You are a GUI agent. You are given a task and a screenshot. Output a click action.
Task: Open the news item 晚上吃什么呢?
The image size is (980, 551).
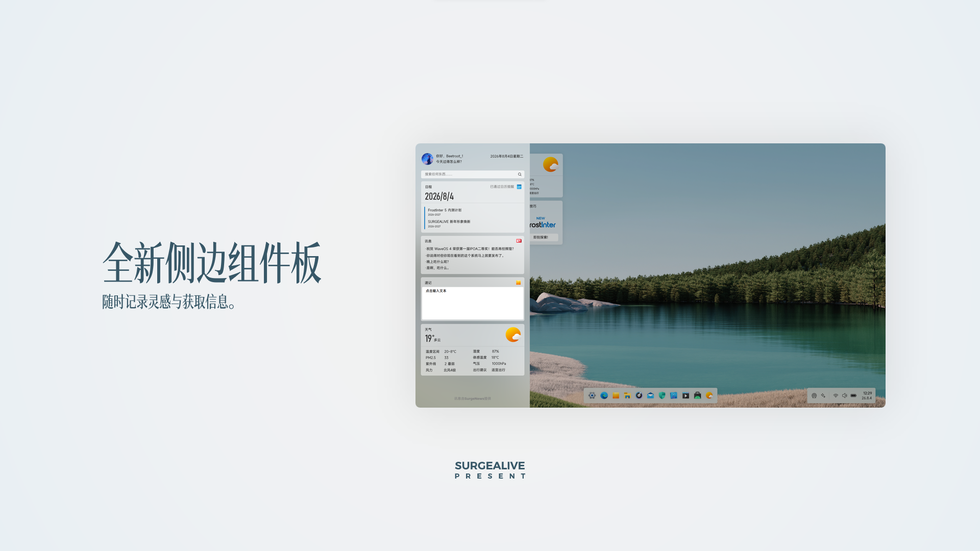437,262
